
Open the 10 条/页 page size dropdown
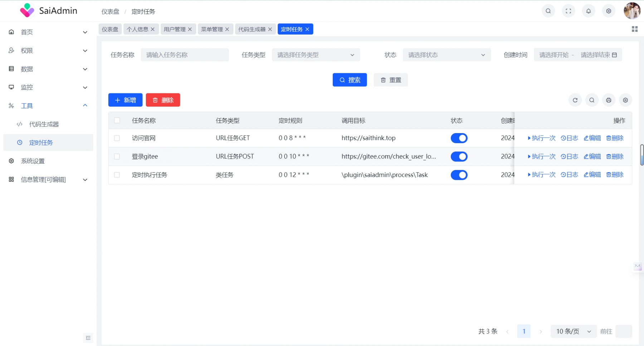tap(574, 331)
